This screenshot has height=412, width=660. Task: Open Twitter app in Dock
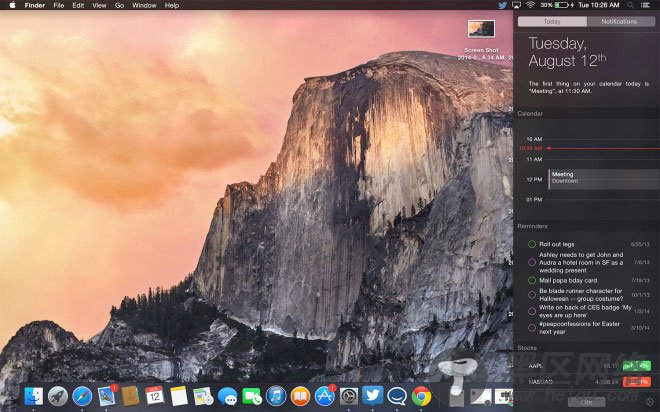pyautogui.click(x=373, y=396)
